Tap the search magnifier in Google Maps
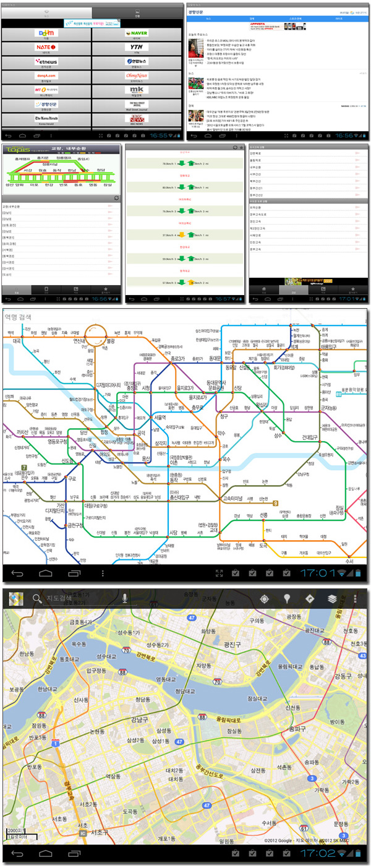This screenshot has height=868, width=371. (37, 598)
